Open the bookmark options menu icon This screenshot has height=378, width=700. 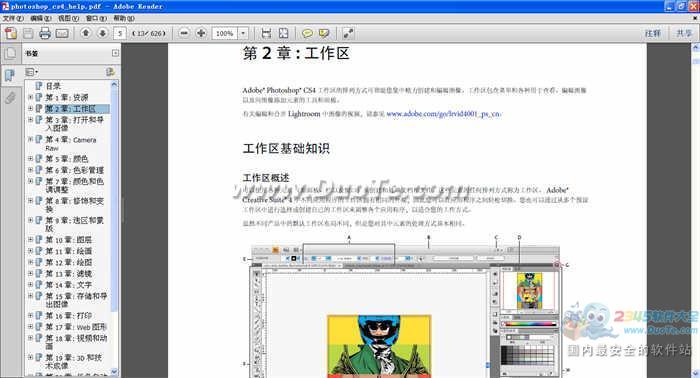[x=31, y=72]
